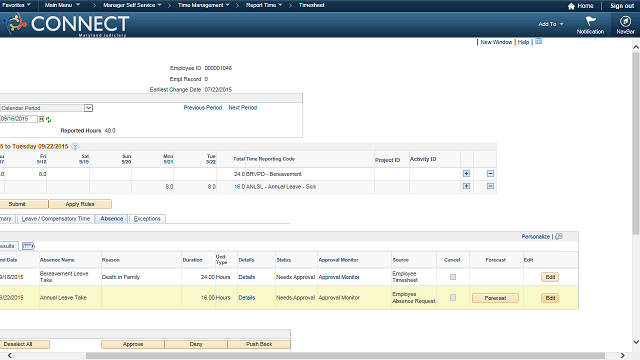
Task: Open the Home icon link
Action: [580, 6]
